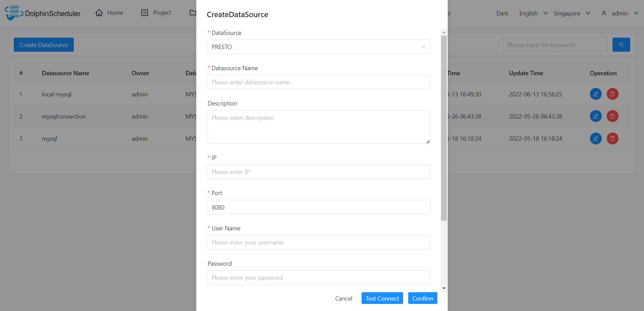Click the edit icon for local-mysql
This screenshot has height=311, width=644.
(x=596, y=94)
